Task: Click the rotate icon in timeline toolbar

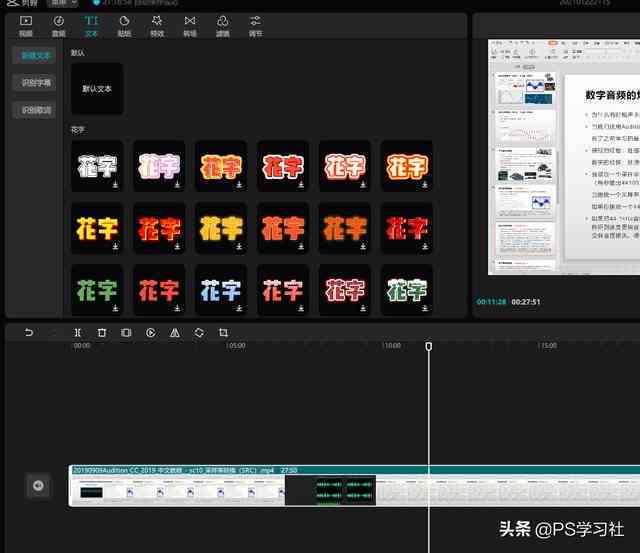Action: [x=199, y=333]
